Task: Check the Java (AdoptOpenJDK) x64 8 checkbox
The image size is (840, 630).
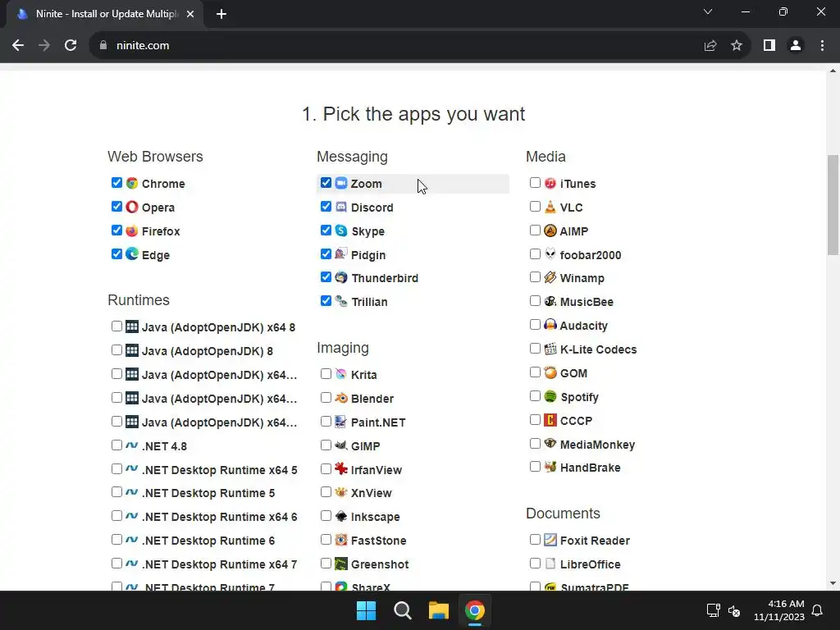Action: coord(116,326)
